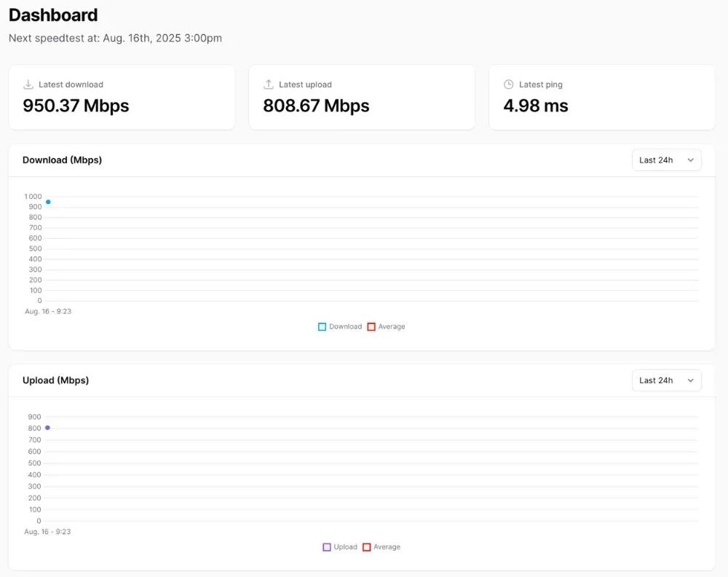The width and height of the screenshot is (728, 577).
Task: Click the Download (Mbps) chart title
Action: point(62,160)
